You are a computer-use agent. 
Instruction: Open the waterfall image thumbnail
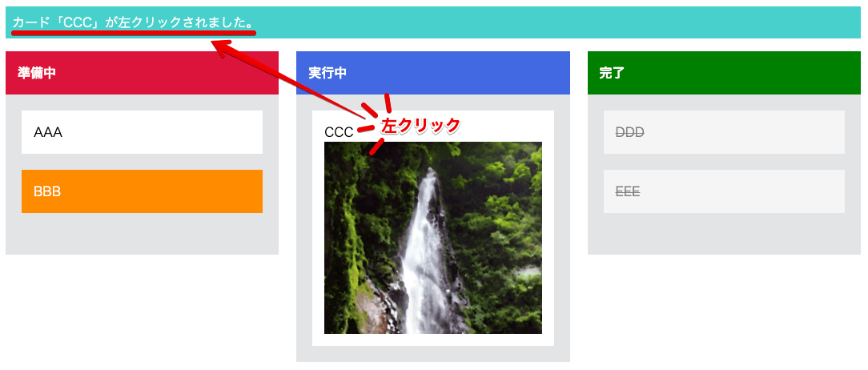(433, 238)
